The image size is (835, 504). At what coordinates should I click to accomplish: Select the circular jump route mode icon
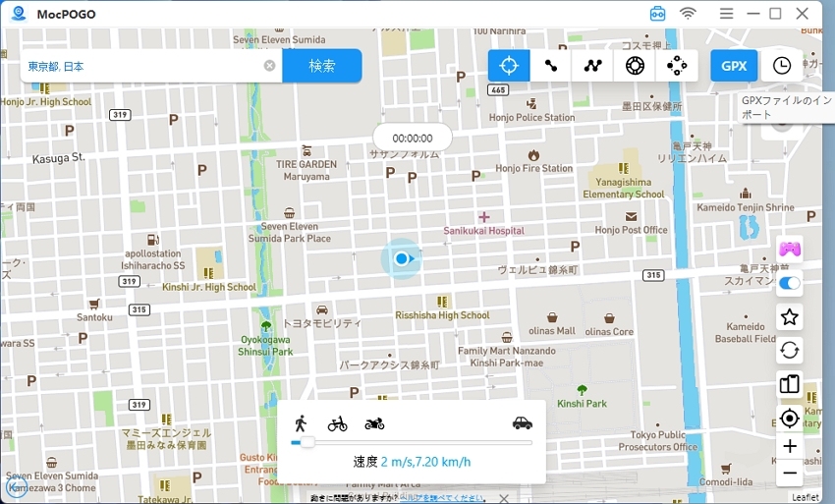coord(677,66)
